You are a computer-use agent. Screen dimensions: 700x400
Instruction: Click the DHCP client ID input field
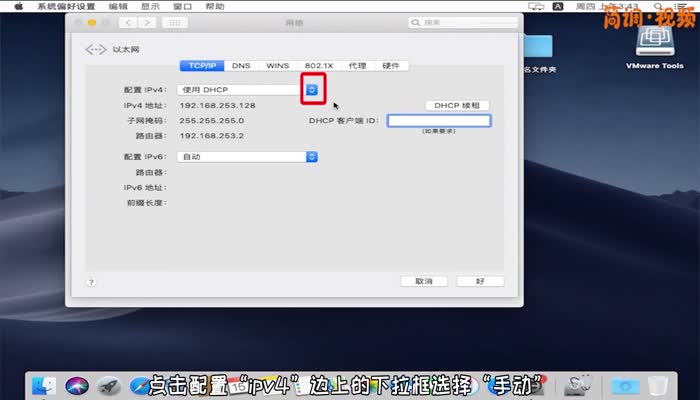pos(439,121)
